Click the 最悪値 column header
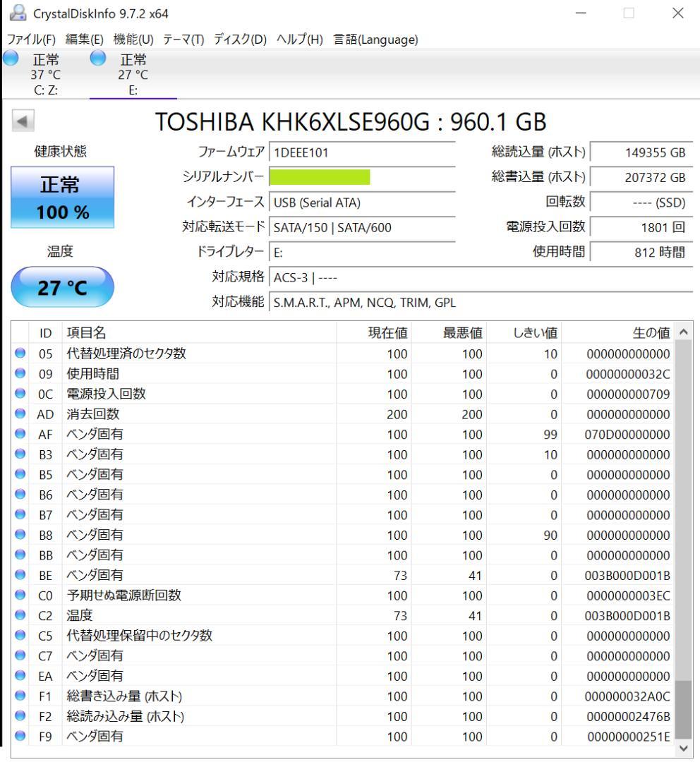The image size is (700, 762). pos(449,333)
